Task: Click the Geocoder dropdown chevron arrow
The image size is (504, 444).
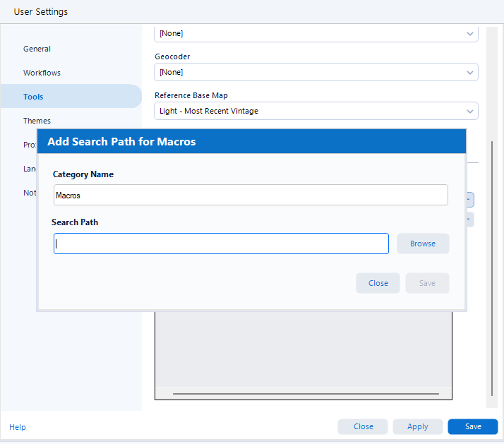Action: click(470, 72)
